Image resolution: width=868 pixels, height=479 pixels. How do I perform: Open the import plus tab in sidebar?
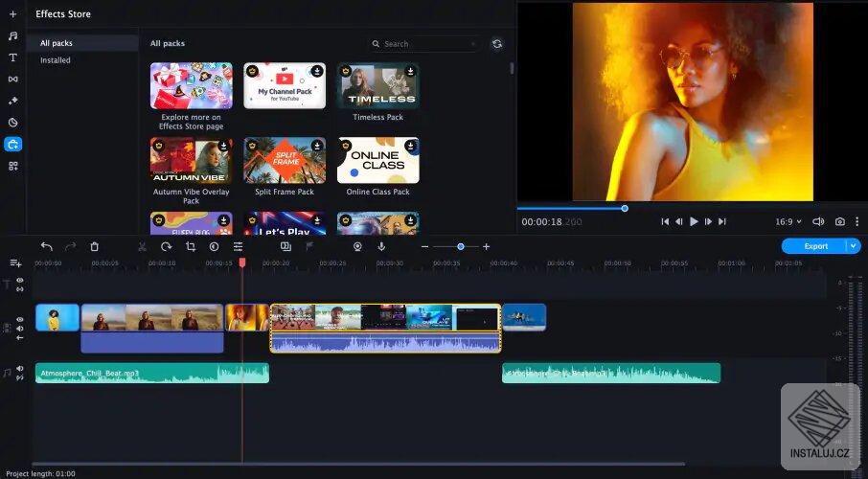[x=13, y=13]
